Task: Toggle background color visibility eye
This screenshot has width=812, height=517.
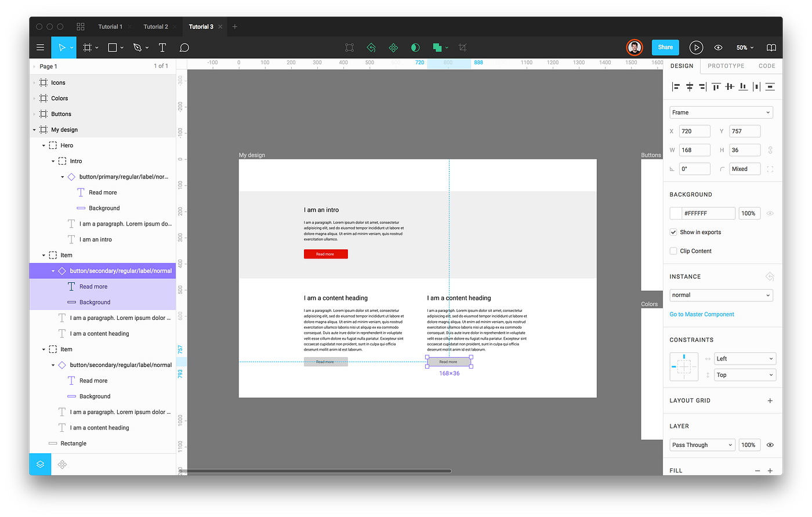Action: coord(770,213)
